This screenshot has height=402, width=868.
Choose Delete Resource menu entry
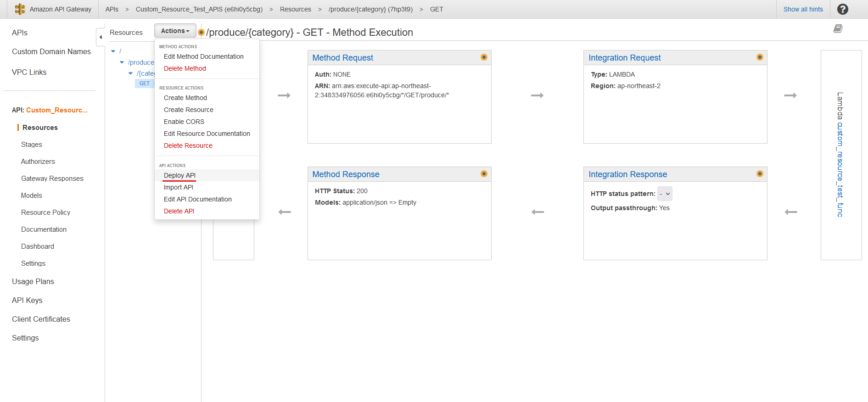(188, 145)
